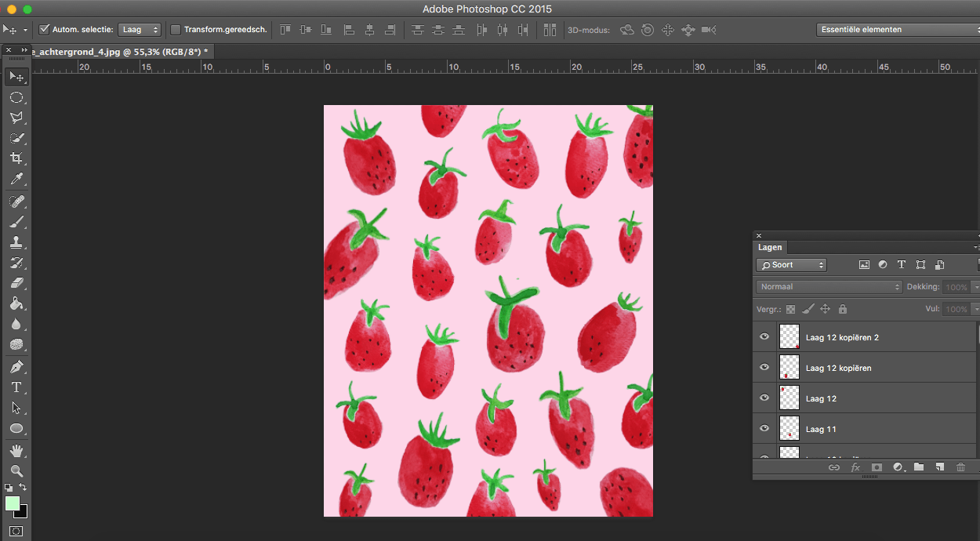Hide the Laag 11 layer
The width and height of the screenshot is (980, 541).
(x=764, y=429)
